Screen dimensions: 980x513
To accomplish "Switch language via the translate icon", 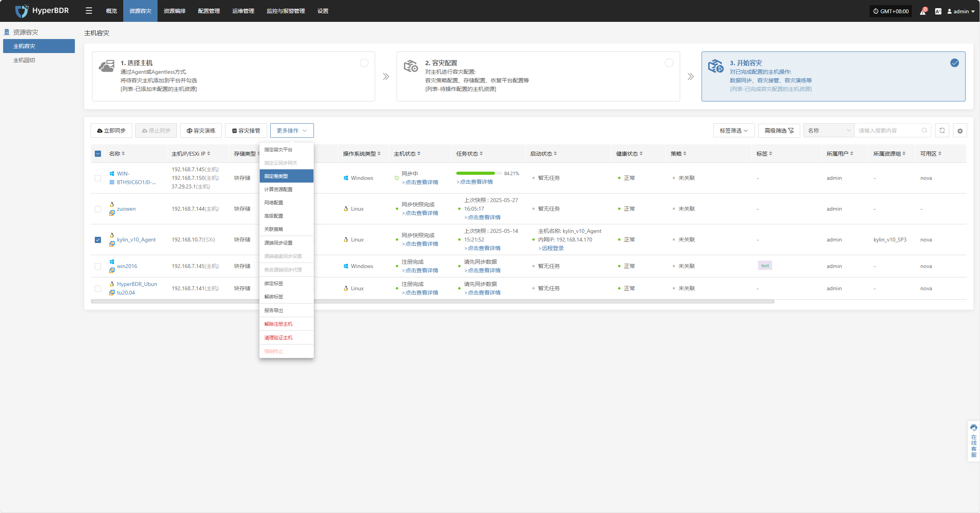I will [x=938, y=11].
